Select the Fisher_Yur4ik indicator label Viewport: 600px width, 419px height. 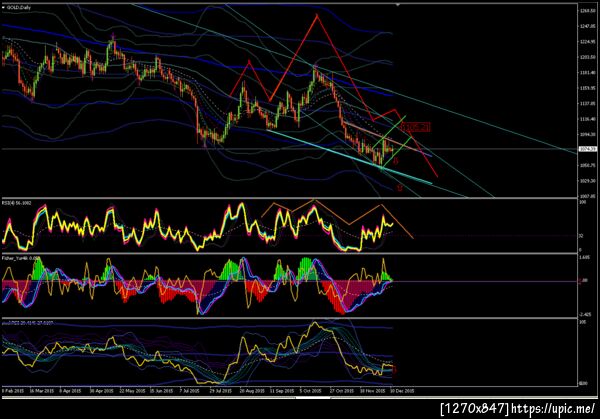click(21, 258)
